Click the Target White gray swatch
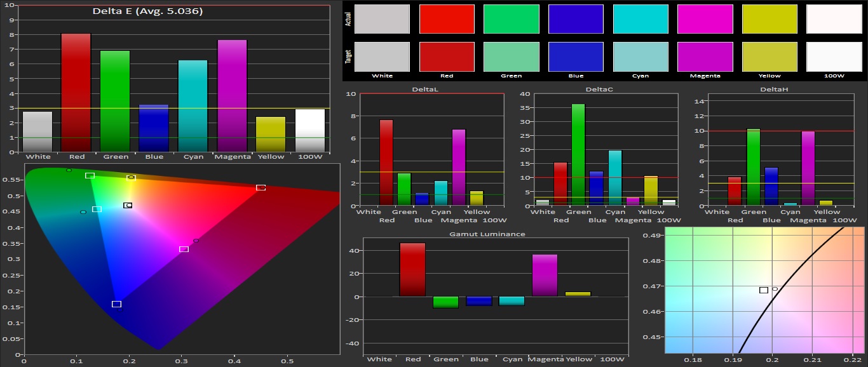 pyautogui.click(x=382, y=57)
